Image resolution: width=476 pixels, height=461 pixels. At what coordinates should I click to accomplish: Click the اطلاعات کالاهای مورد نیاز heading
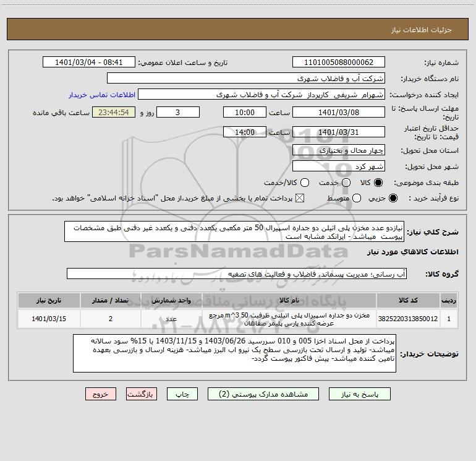412,252
